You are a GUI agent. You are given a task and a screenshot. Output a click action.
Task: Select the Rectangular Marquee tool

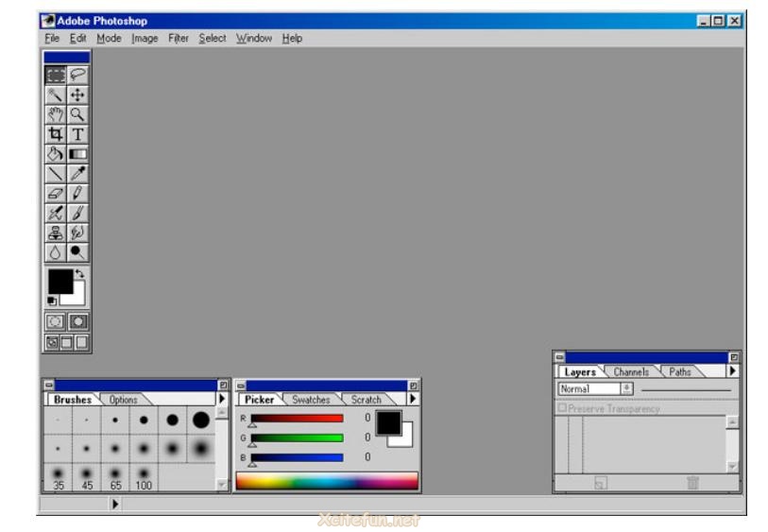click(56, 75)
